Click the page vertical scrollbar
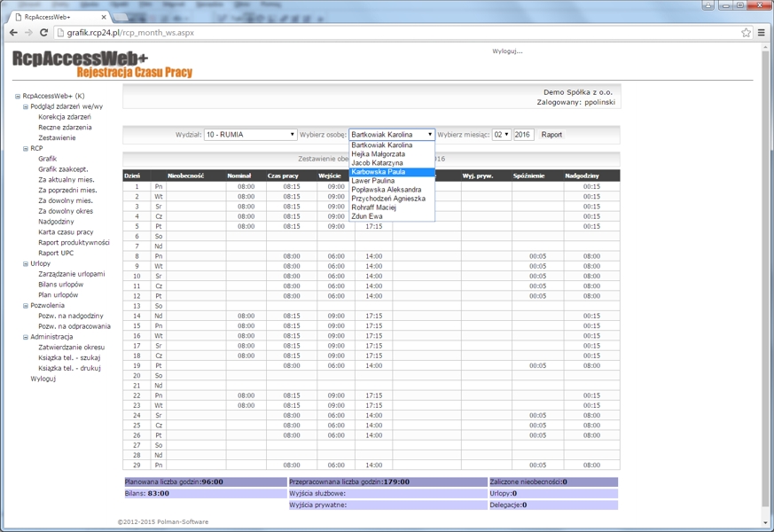 pyautogui.click(x=767, y=266)
